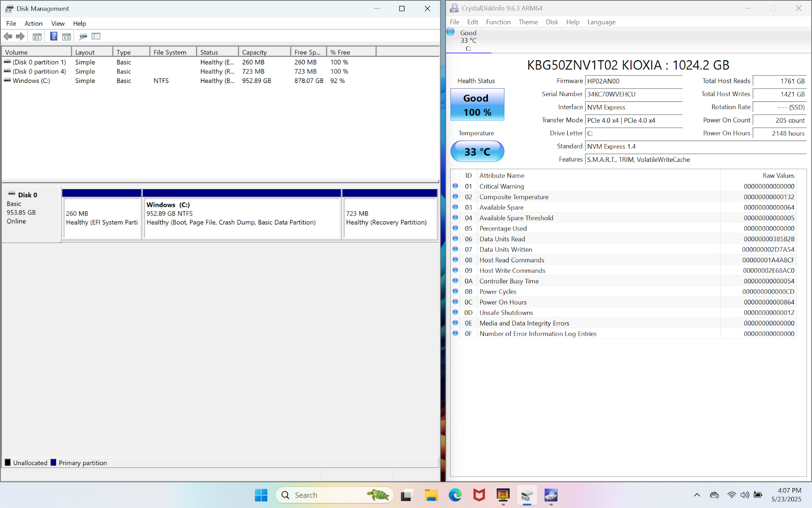Click the volume speaker tray icon
Screen dimensions: 812x508
point(744,495)
